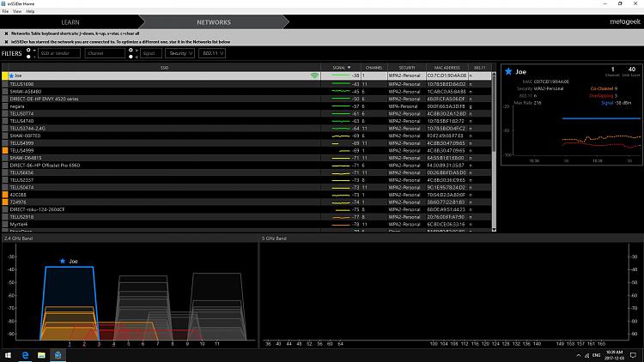Select the negara network row

point(246,106)
